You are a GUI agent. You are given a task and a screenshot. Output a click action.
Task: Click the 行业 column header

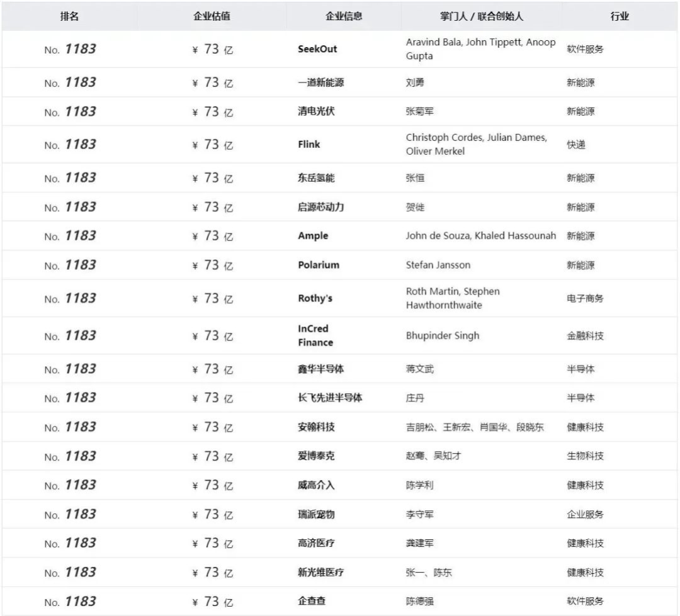620,16
